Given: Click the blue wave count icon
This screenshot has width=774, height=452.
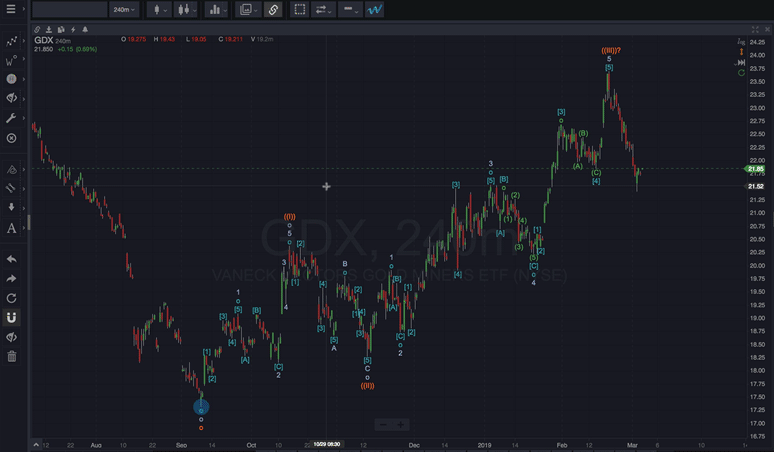Looking at the screenshot, I should [x=374, y=9].
